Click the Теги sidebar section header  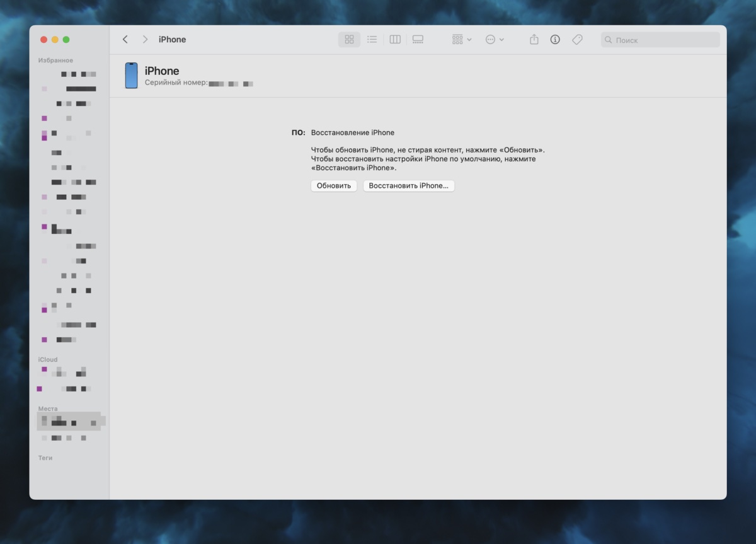45,458
